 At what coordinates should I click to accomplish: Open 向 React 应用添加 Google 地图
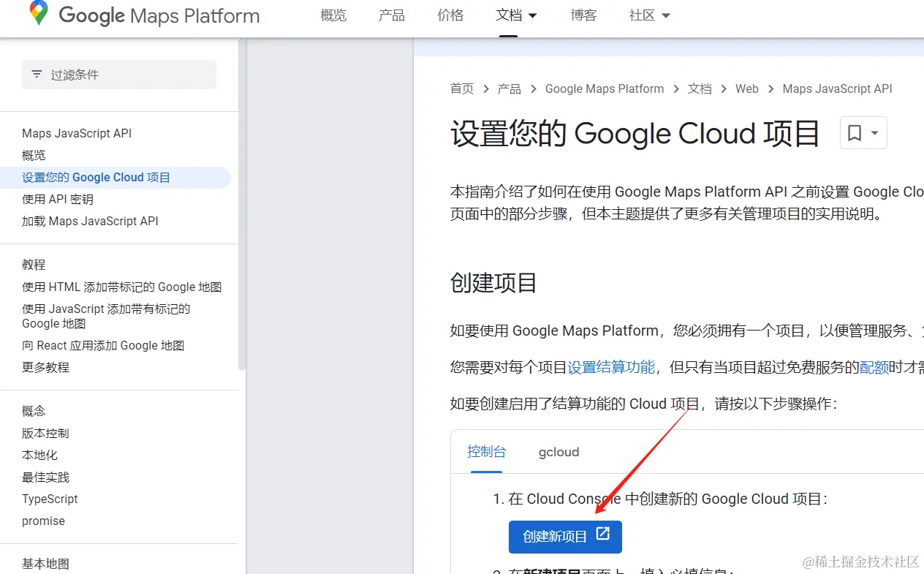coord(103,345)
